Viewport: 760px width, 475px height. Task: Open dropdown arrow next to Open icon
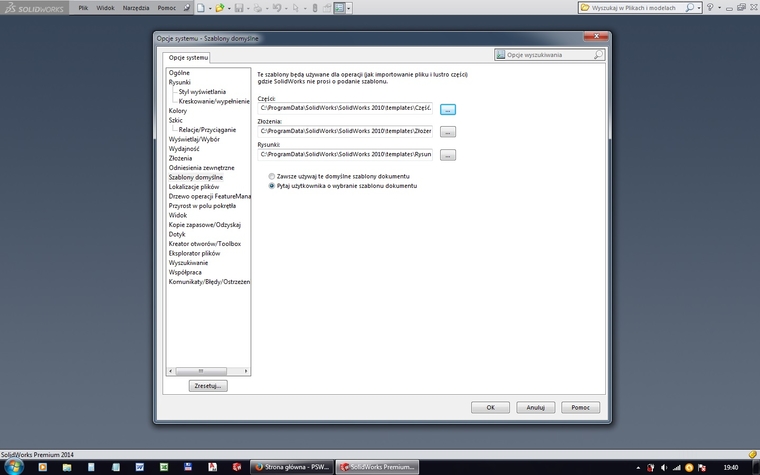229,8
